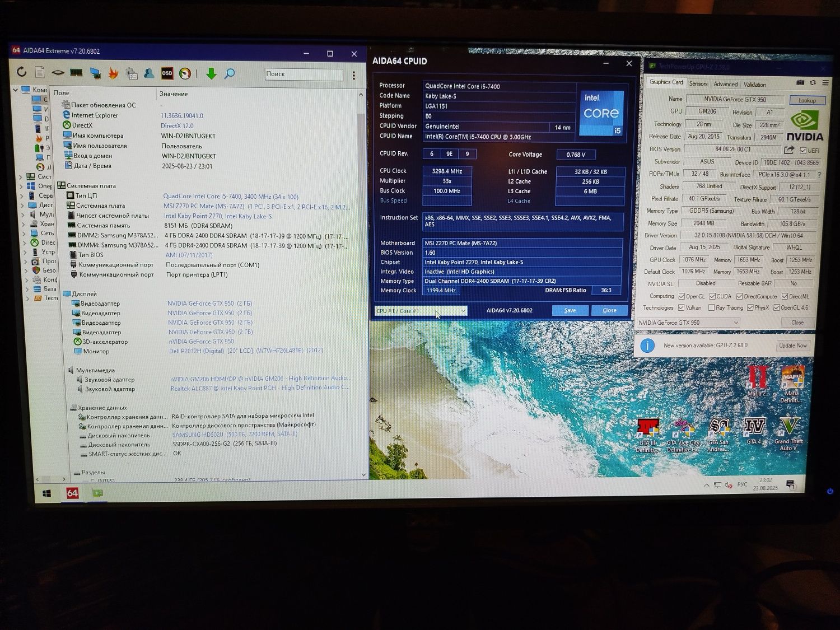Open GTA 4 desktop icon
The height and width of the screenshot is (630, 840).
click(x=754, y=431)
